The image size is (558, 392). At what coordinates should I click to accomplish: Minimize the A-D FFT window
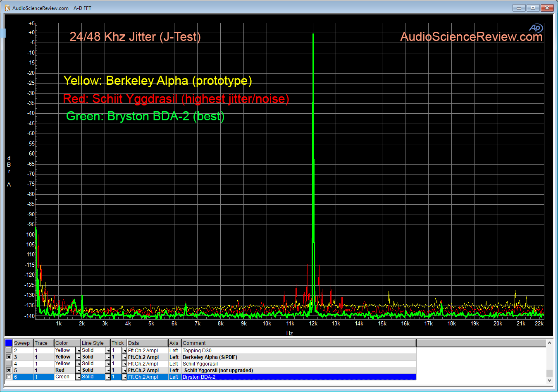point(519,8)
